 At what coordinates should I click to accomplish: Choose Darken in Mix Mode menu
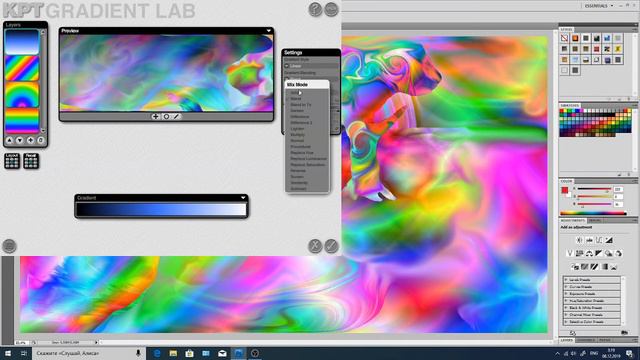(297, 111)
